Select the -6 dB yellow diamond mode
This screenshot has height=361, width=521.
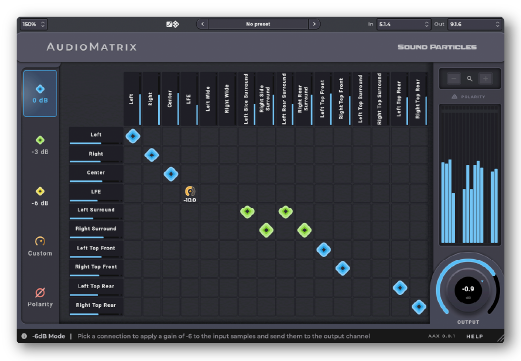tap(40, 196)
